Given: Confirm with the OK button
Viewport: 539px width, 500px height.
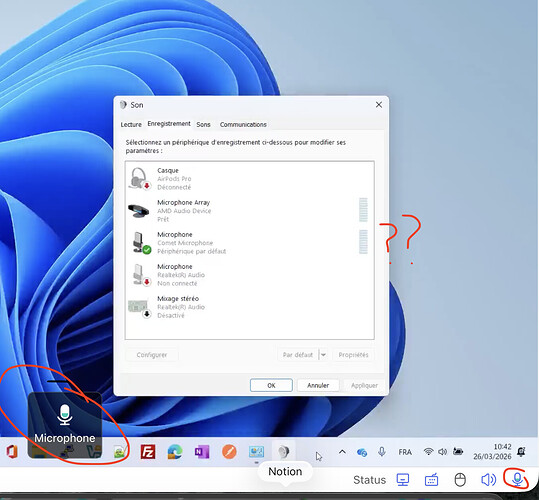Looking at the screenshot, I should [271, 385].
